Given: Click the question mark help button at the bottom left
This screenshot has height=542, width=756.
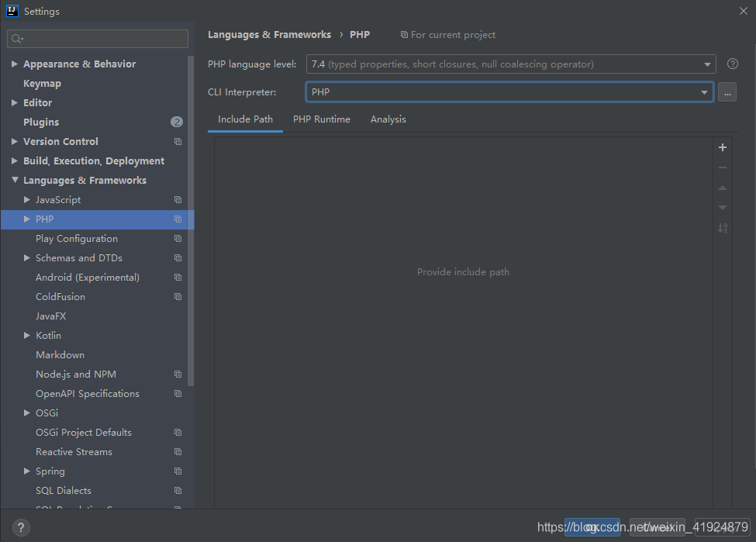Looking at the screenshot, I should click(21, 527).
